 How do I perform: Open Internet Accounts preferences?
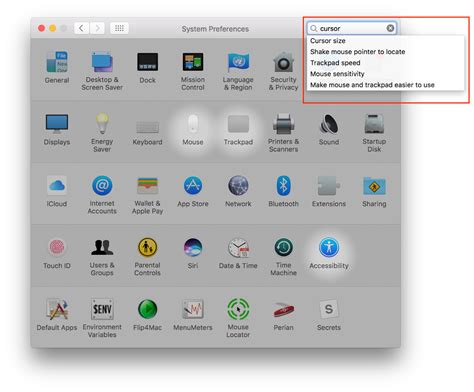click(102, 195)
